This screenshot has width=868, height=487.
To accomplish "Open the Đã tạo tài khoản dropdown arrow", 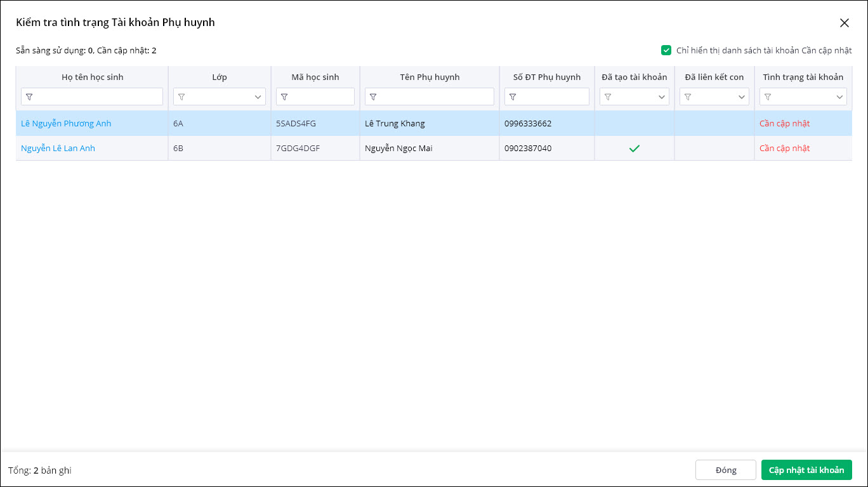I will (662, 97).
